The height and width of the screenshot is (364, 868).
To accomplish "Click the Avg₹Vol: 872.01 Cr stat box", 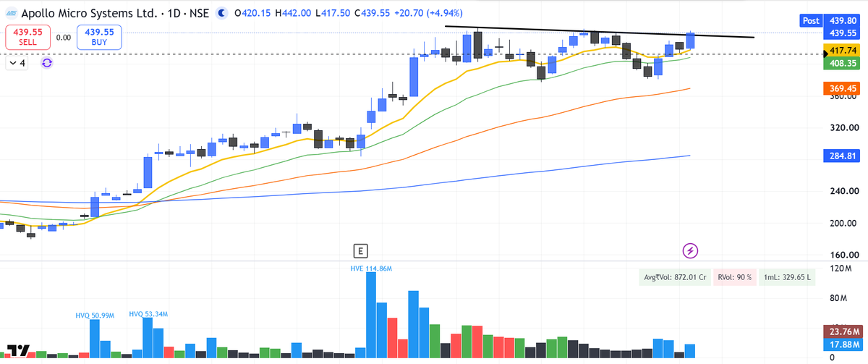I will tap(676, 277).
